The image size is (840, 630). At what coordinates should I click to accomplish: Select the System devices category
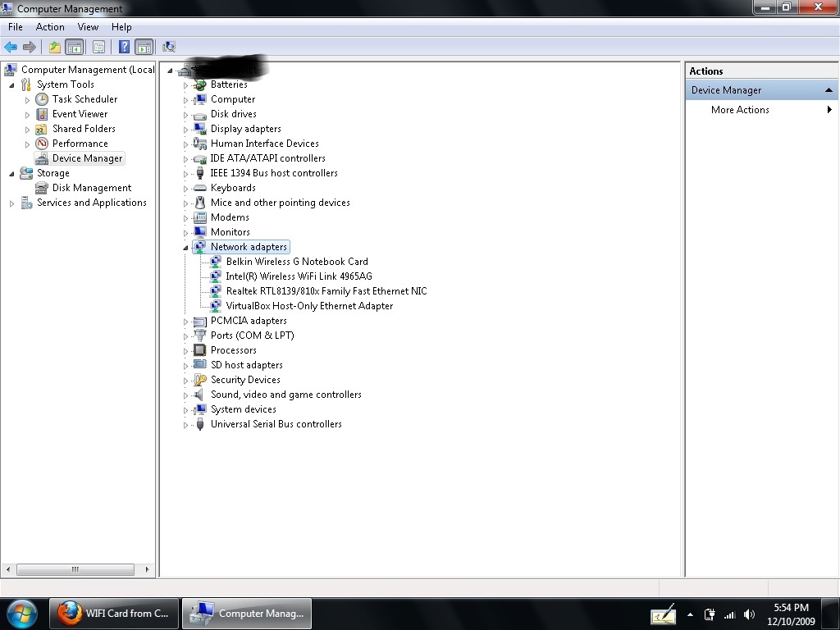243,409
